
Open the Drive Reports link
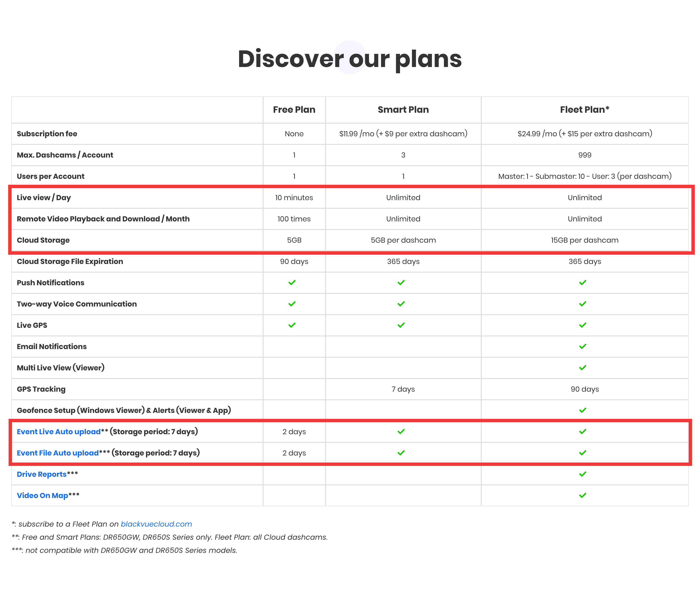[42, 474]
